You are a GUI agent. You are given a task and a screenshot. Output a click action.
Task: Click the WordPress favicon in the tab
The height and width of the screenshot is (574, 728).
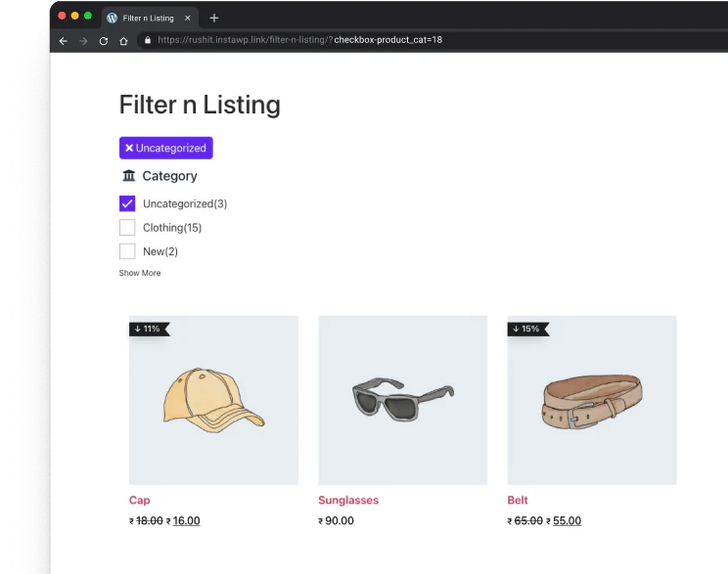[112, 19]
